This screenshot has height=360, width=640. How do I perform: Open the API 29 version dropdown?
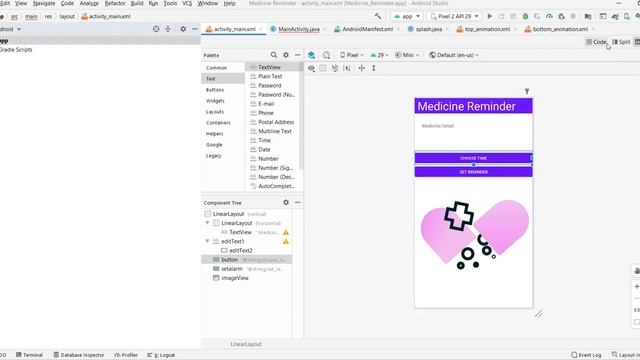pyautogui.click(x=380, y=55)
